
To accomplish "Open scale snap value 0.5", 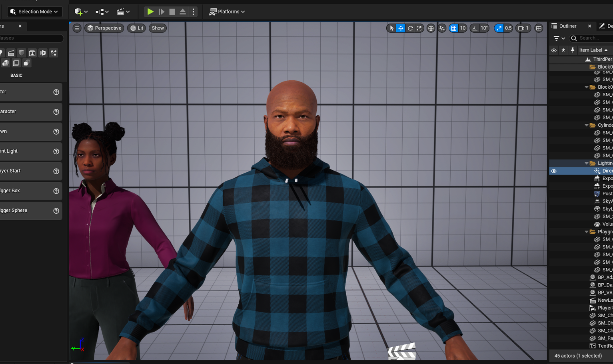I will pos(508,28).
